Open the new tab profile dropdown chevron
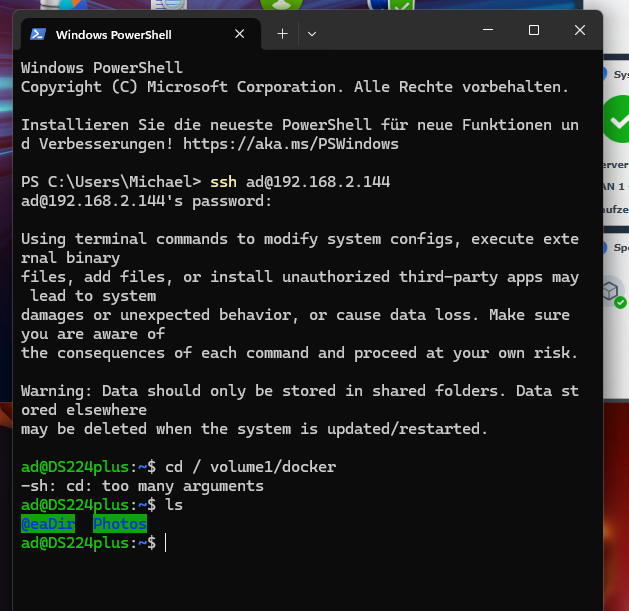 [312, 34]
